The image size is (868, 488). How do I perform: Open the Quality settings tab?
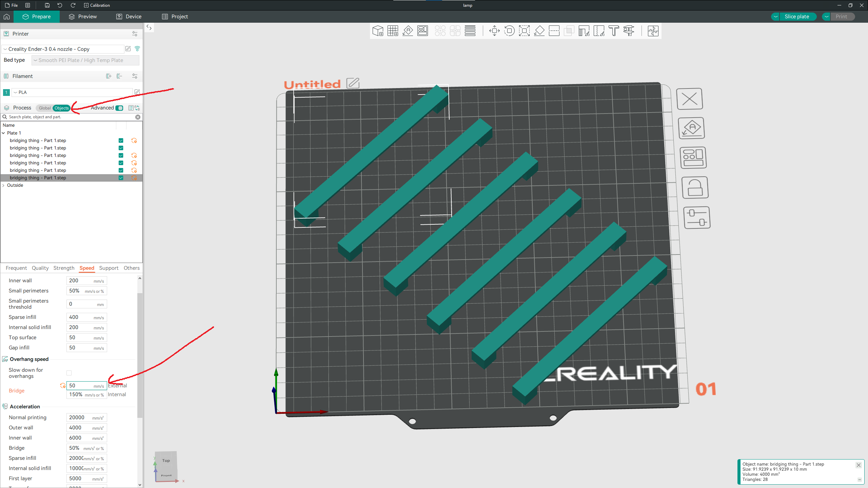40,268
